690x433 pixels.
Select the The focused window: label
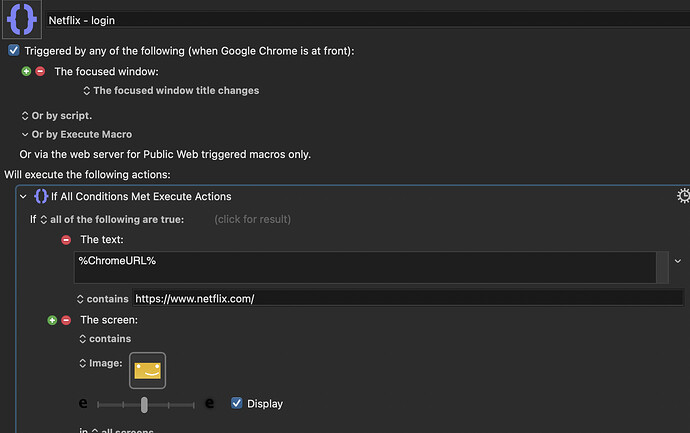(106, 71)
